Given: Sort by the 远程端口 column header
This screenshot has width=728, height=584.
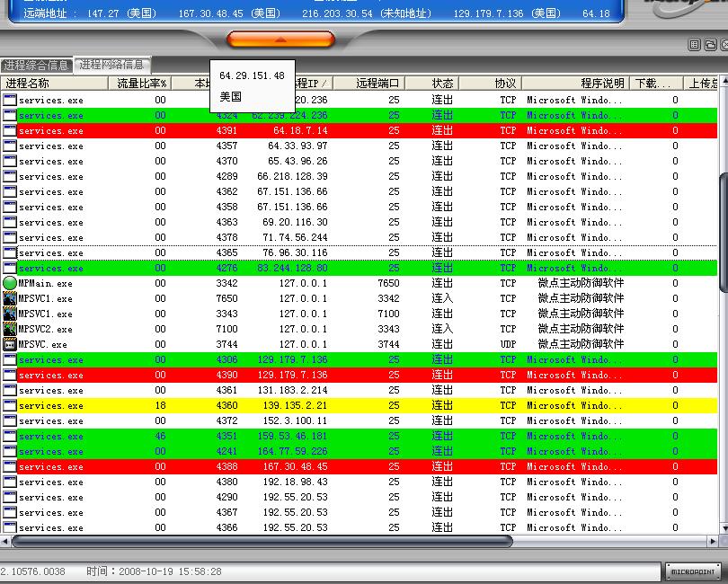Looking at the screenshot, I should click(x=369, y=83).
